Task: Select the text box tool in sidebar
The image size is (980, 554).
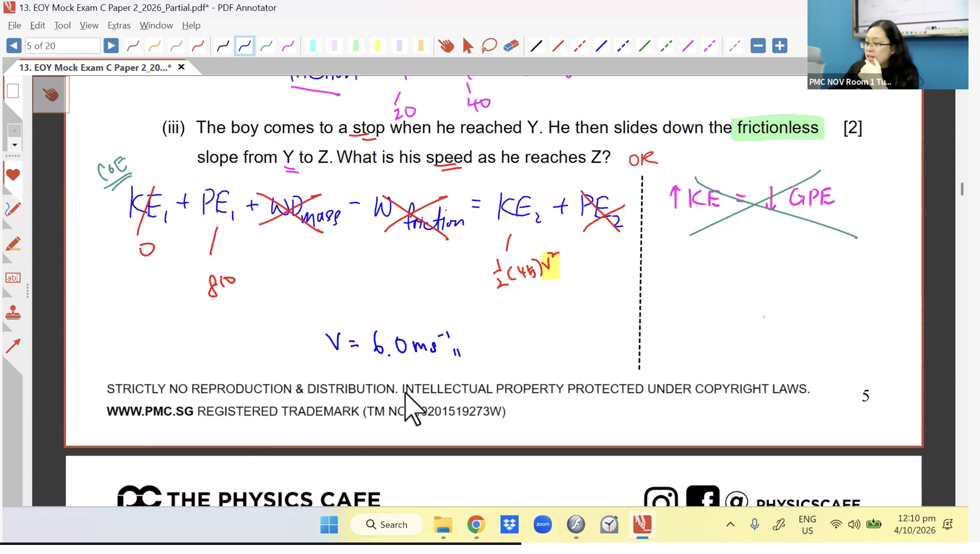Action: (x=13, y=278)
